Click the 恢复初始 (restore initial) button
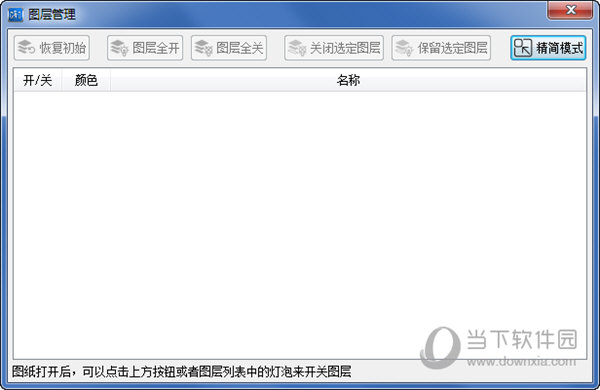This screenshot has height=390, width=600. (x=52, y=48)
